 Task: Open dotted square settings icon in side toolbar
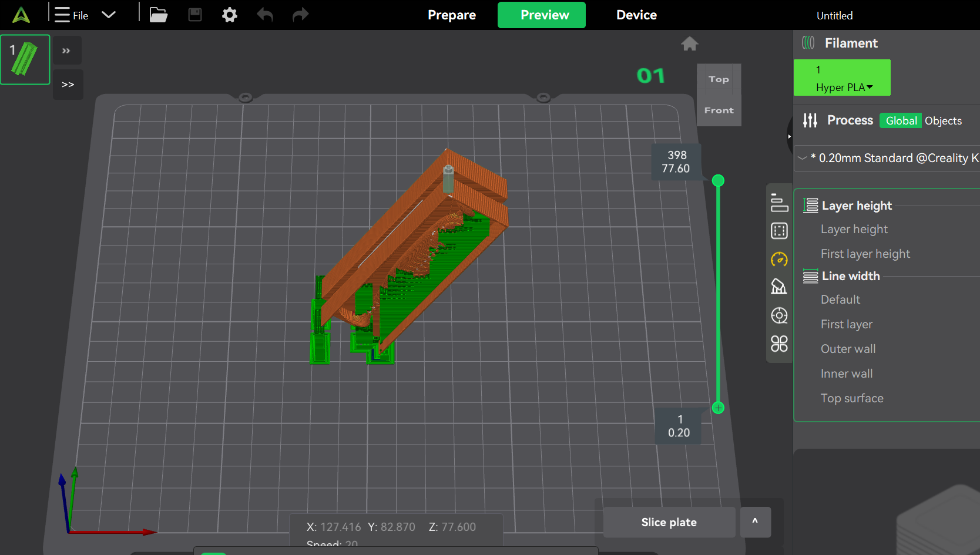click(779, 231)
